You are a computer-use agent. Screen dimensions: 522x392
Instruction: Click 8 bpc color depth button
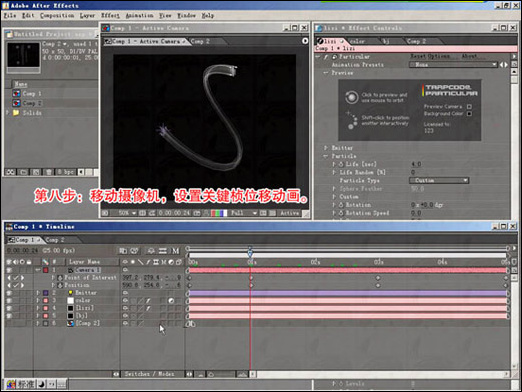[65, 172]
